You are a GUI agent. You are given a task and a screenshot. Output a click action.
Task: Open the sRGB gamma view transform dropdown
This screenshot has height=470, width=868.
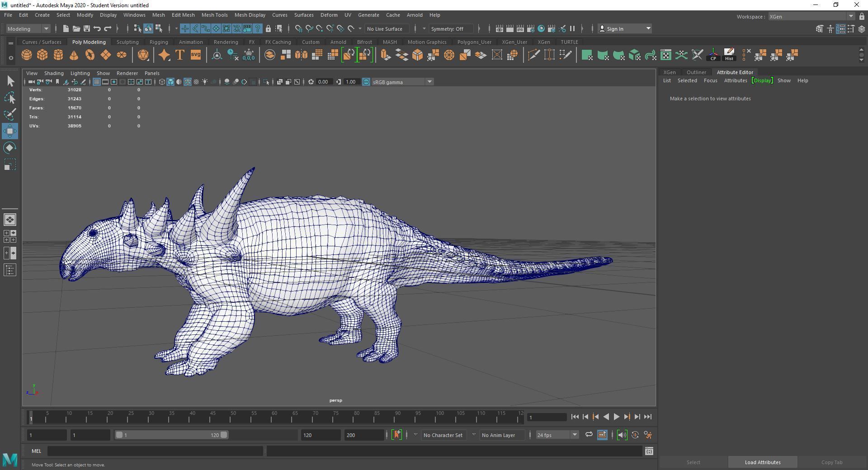point(402,82)
